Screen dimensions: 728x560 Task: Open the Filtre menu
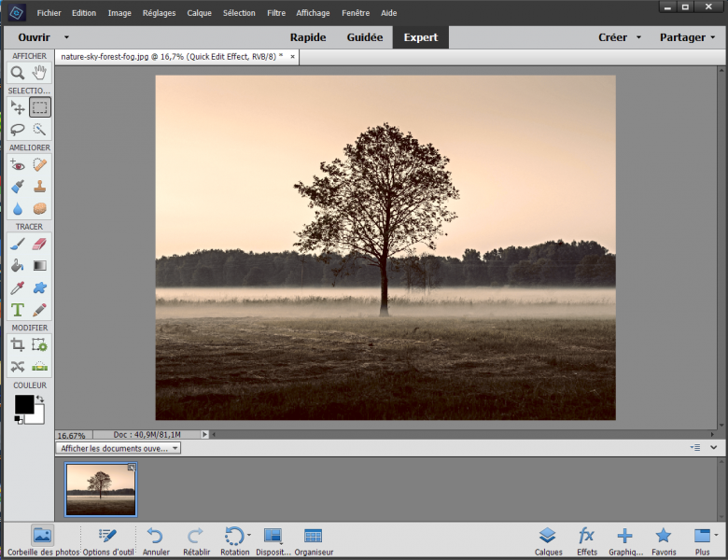[276, 13]
